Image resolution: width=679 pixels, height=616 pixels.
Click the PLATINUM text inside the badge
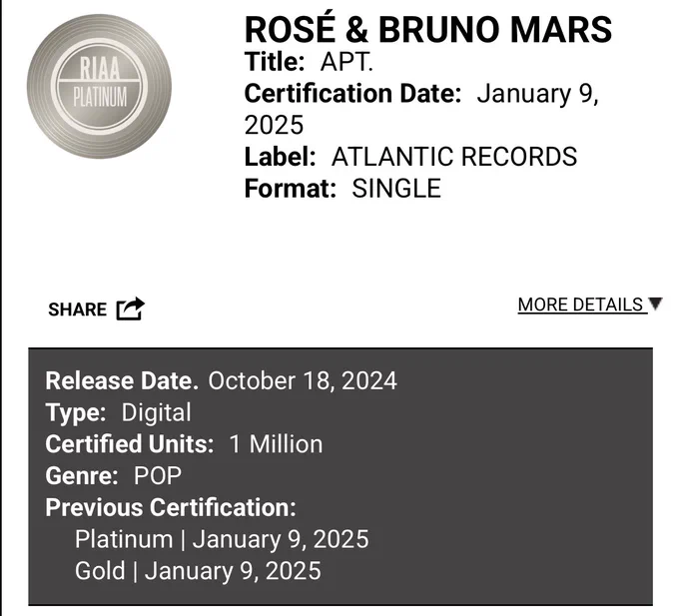pyautogui.click(x=100, y=96)
